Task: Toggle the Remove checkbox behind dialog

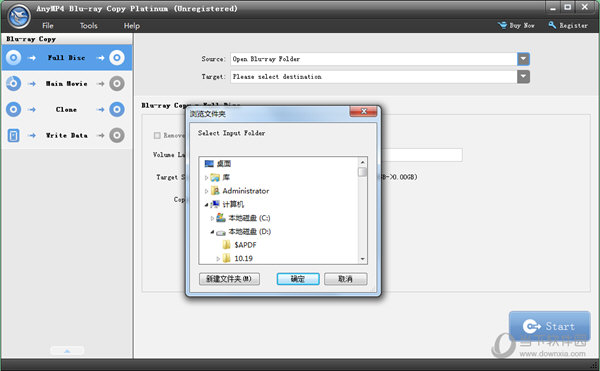Action: (157, 135)
